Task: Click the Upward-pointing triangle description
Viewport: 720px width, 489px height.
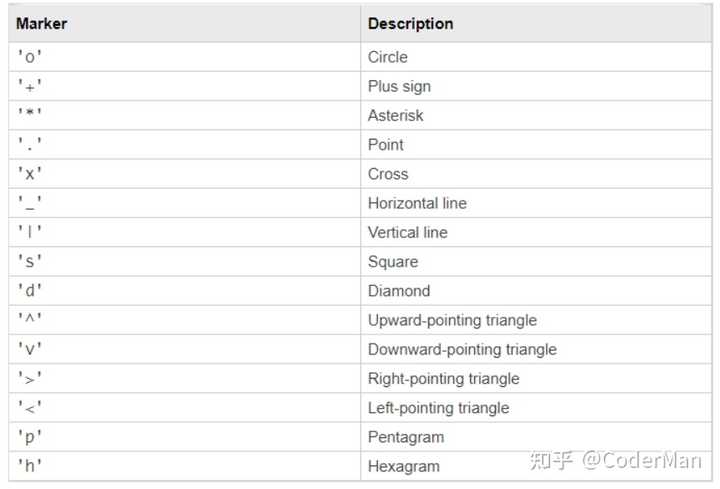Action: (x=452, y=320)
